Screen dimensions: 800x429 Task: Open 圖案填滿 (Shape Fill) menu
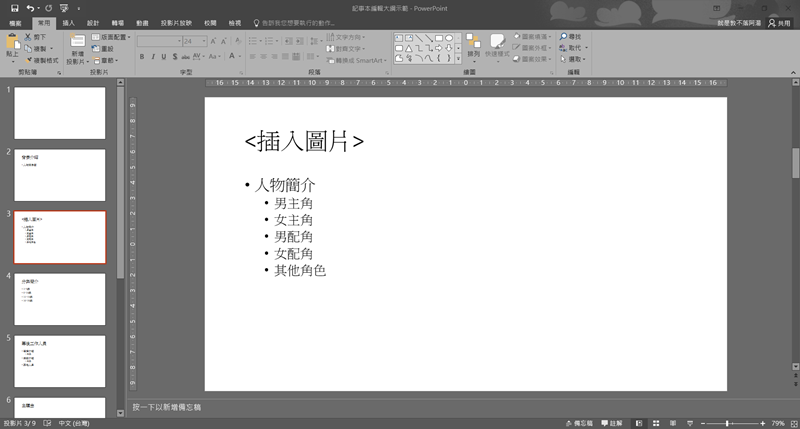coord(533,37)
